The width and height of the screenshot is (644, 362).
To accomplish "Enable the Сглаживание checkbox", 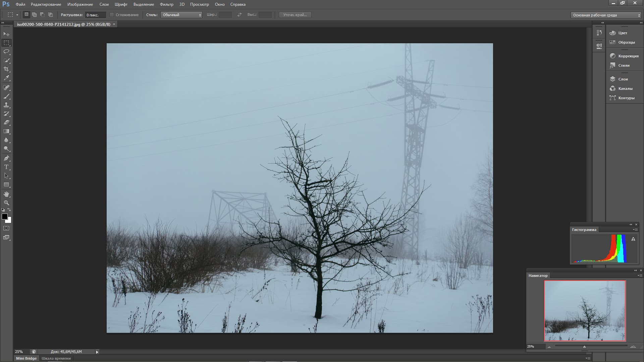I will point(112,15).
